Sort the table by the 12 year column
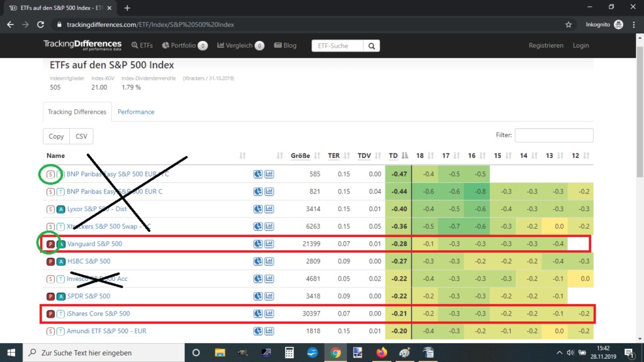 coord(580,156)
